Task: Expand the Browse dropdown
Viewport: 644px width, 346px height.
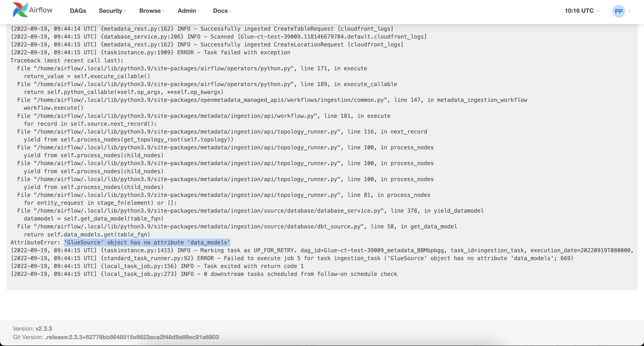Action: tap(150, 11)
